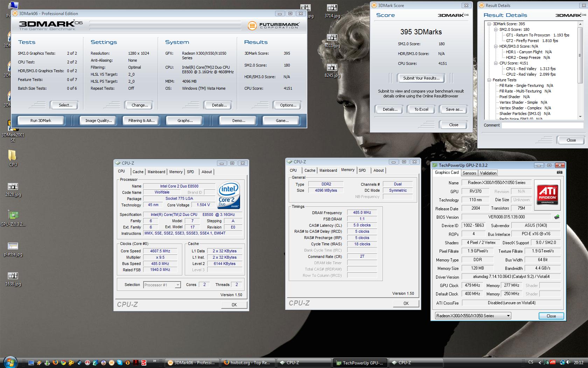Close the GPU-Z window with Close button
588x368 pixels.
(551, 316)
